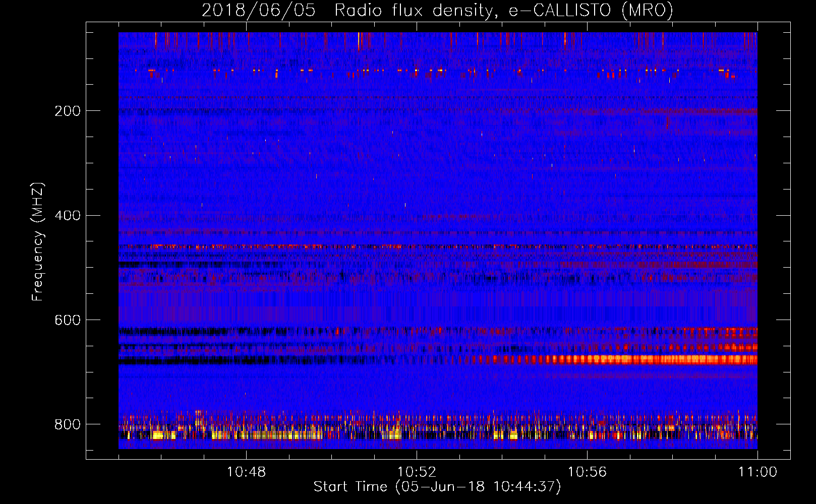Click the 'Frequency (MHZ)' axis label
816x504 pixels.
point(37,241)
